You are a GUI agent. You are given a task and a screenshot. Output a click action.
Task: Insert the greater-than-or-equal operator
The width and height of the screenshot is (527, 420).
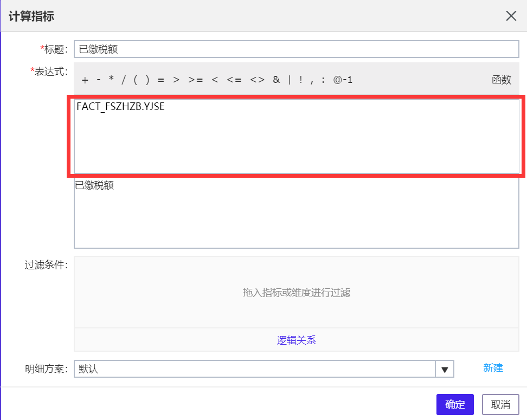196,80
